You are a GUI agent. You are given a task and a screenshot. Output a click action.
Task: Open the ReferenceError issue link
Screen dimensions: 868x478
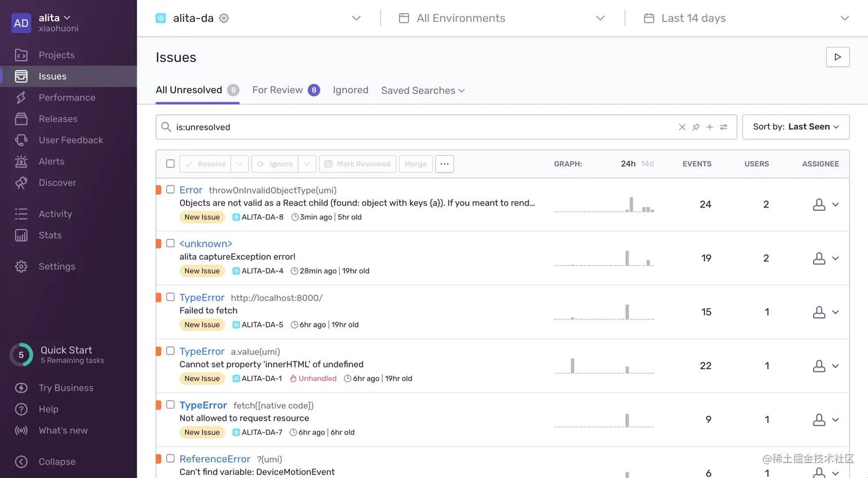click(215, 459)
